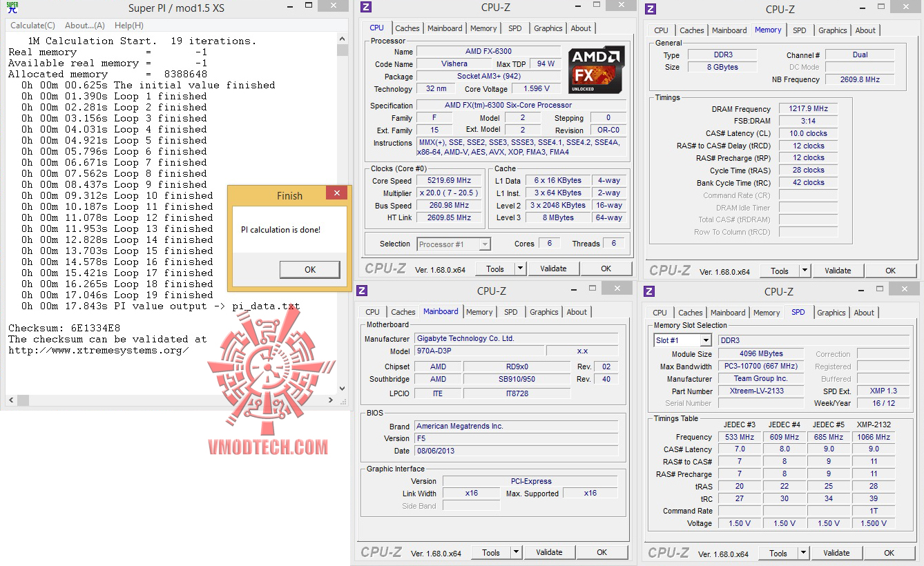924x566 pixels.
Task: Confirm the Finish dialog with OK
Action: point(310,270)
